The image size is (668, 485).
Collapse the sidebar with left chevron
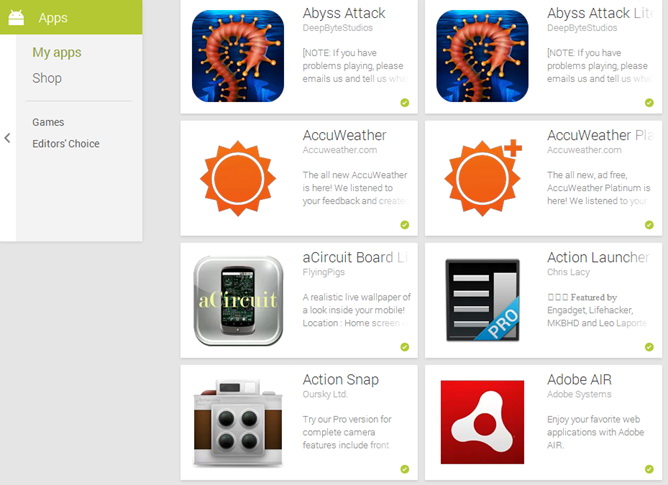point(7,138)
